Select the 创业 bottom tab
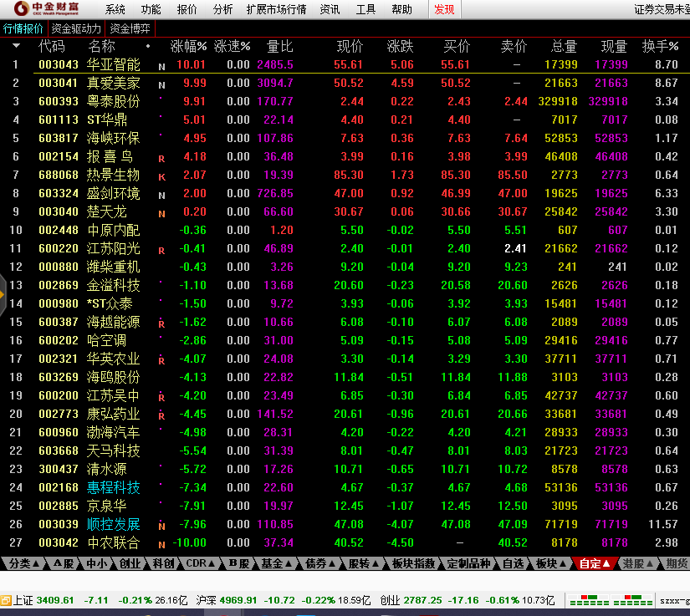The height and width of the screenshot is (616, 690). [130, 563]
